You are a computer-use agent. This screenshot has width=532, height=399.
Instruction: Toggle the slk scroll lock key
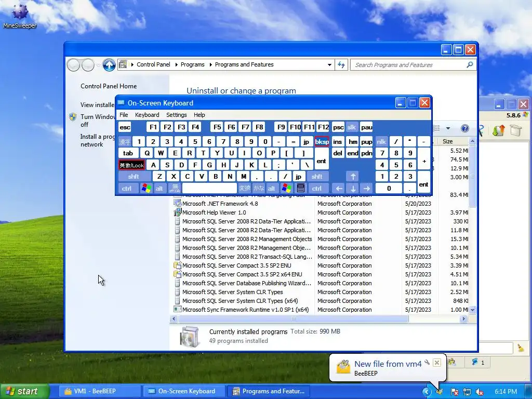pyautogui.click(x=352, y=127)
